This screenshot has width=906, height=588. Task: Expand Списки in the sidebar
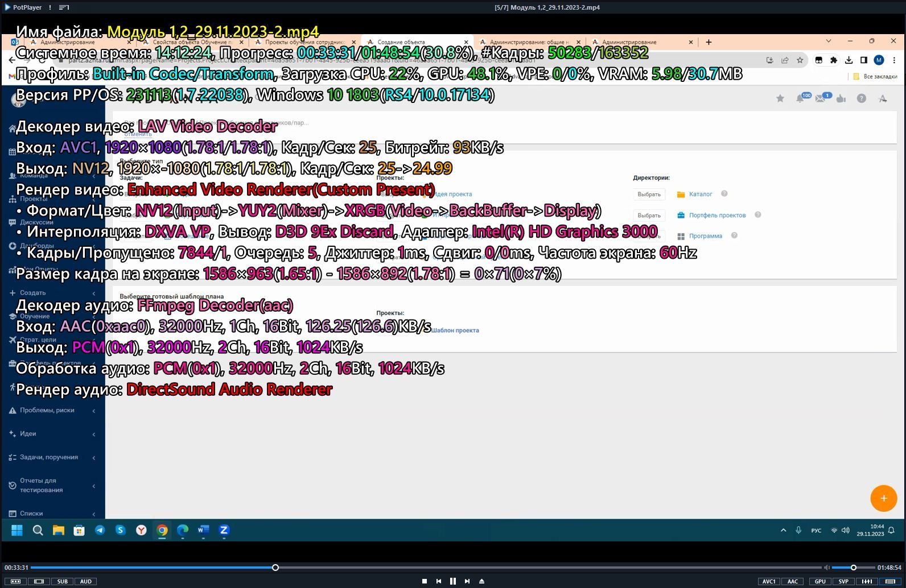[52, 513]
